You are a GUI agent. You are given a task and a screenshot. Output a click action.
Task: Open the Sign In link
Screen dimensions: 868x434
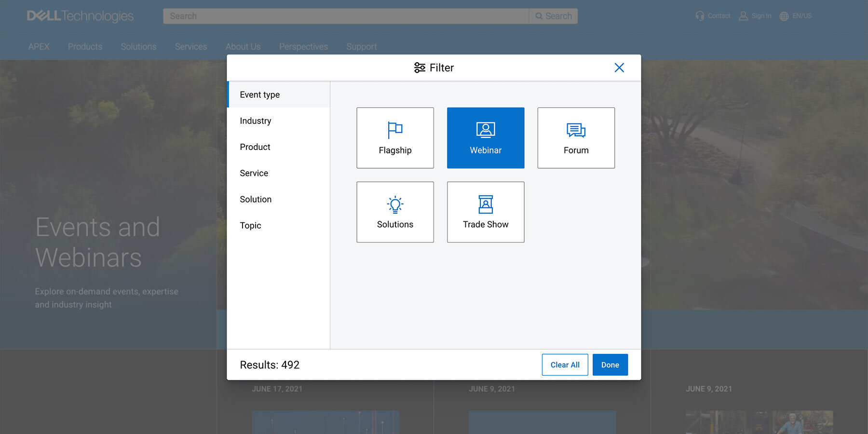coord(755,16)
